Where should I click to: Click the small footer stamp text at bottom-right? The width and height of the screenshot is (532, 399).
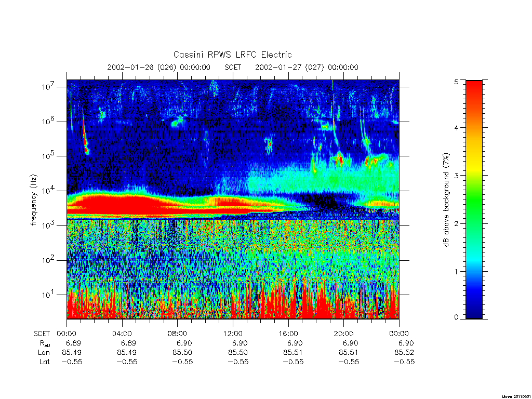[516, 396]
